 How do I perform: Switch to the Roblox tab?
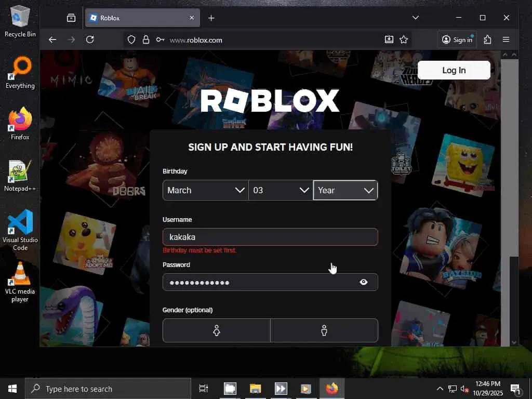click(x=142, y=18)
